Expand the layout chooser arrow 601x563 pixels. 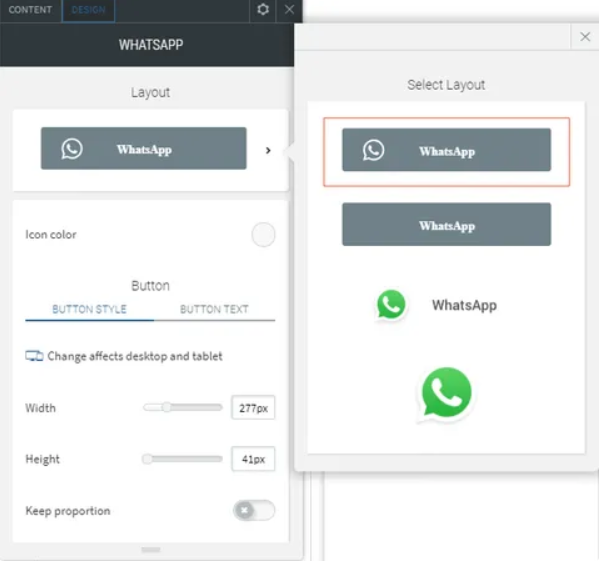268,151
